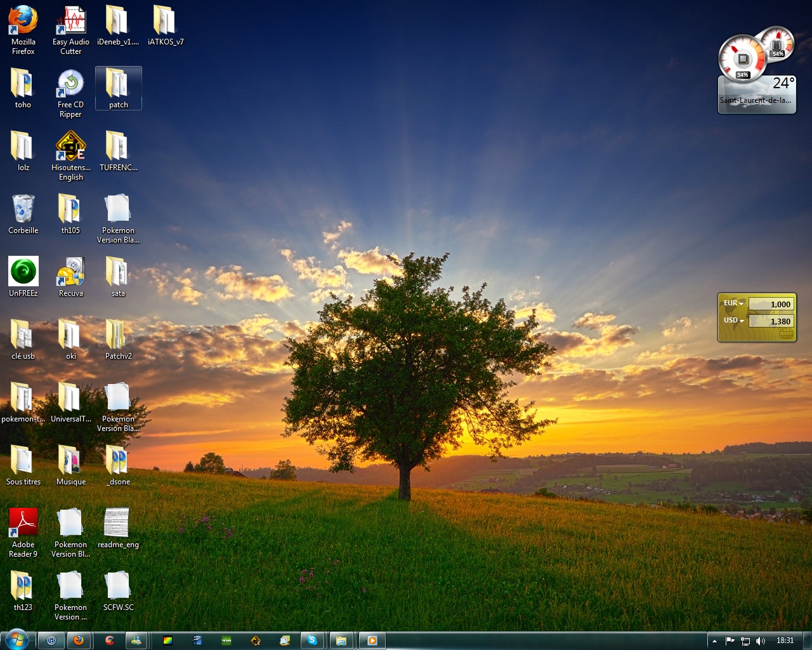Click the 18:31 clock in the taskbar
This screenshot has height=650, width=812.
click(x=785, y=640)
